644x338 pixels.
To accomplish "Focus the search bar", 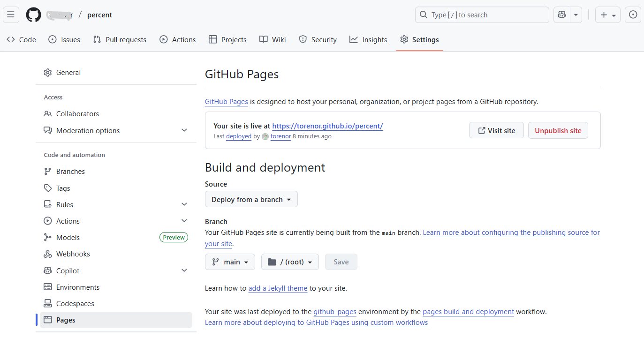I will pyautogui.click(x=482, y=15).
